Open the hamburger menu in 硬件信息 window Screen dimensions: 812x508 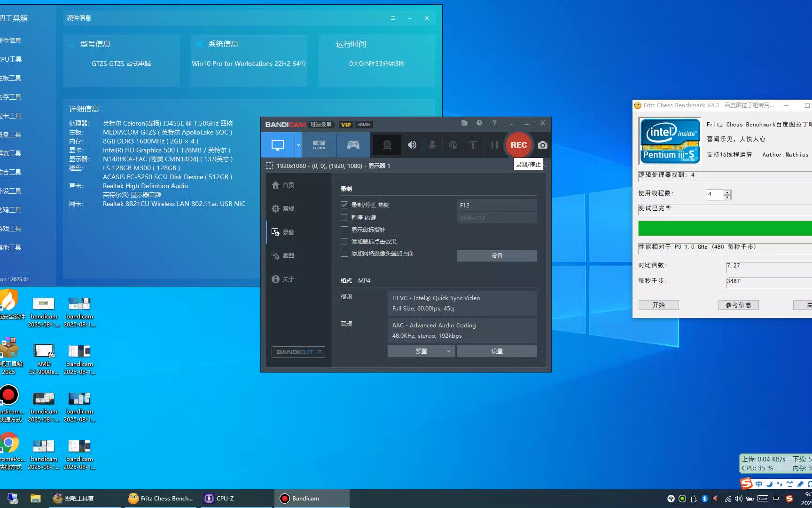[393, 18]
